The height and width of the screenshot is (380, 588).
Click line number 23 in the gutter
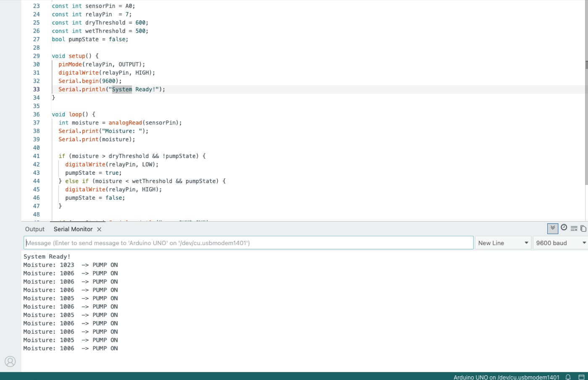(37, 6)
